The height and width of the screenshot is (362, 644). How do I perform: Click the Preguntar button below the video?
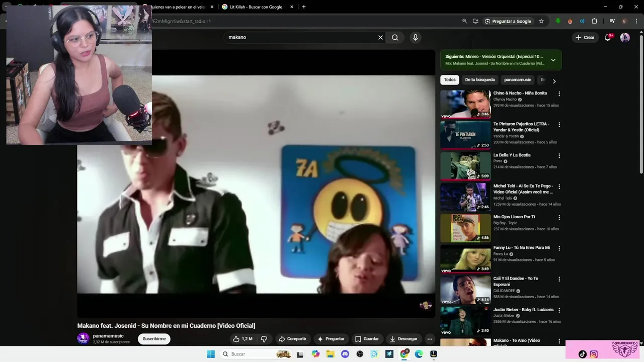pos(331,339)
